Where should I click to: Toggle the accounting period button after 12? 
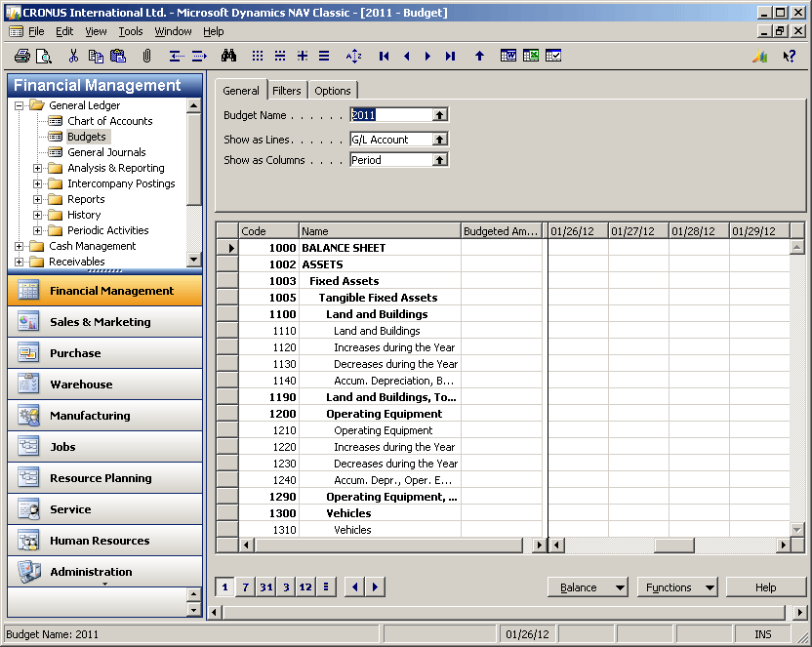click(x=326, y=586)
